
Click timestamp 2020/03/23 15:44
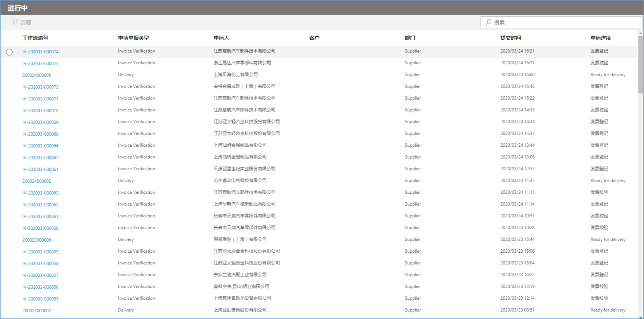tap(517, 239)
